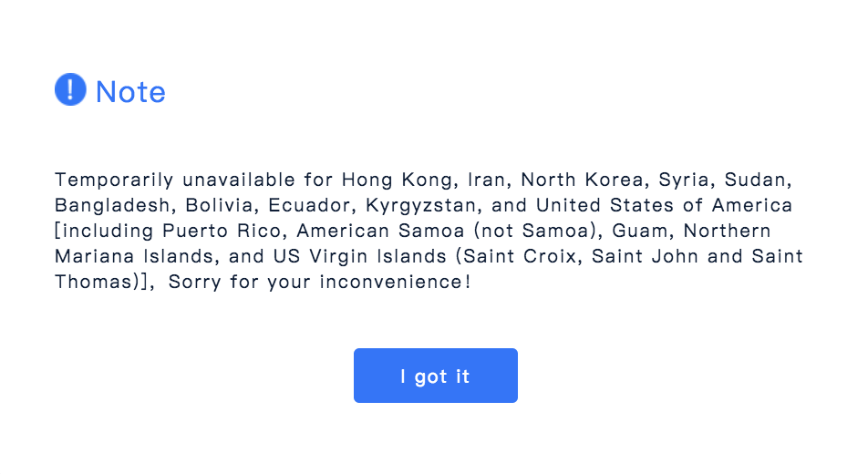Screen dimensions: 868x474
Task: Click "North Korea" in the message text
Action: (582, 180)
